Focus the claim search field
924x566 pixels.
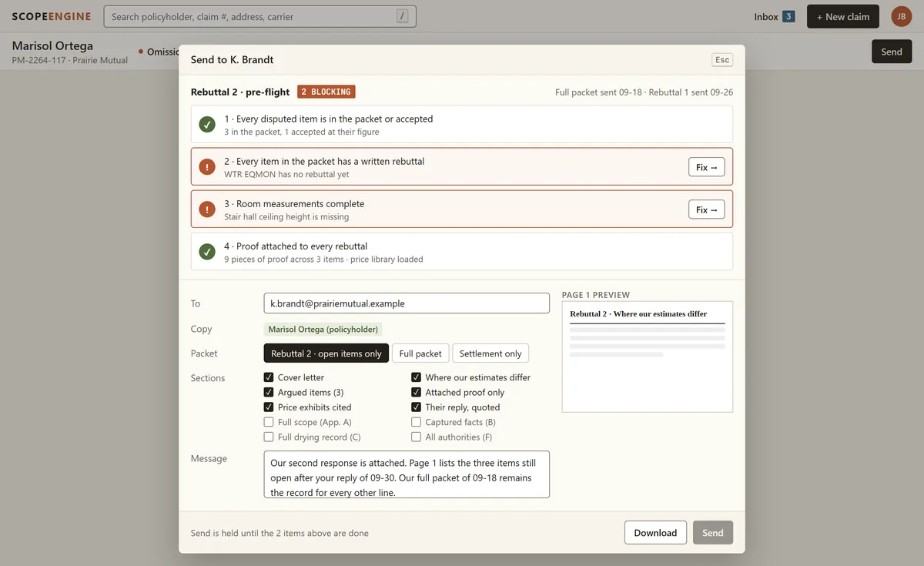[x=260, y=16]
